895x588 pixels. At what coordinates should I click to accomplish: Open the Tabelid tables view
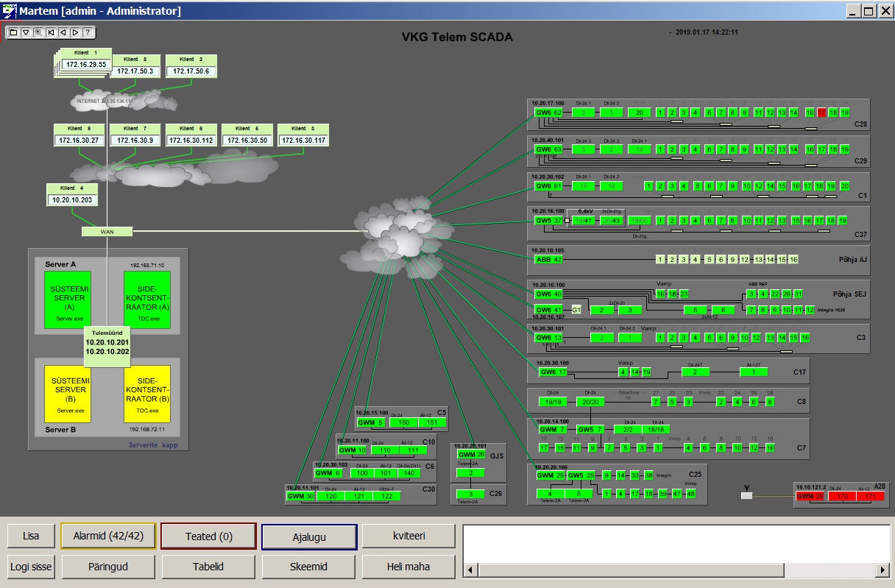208,567
